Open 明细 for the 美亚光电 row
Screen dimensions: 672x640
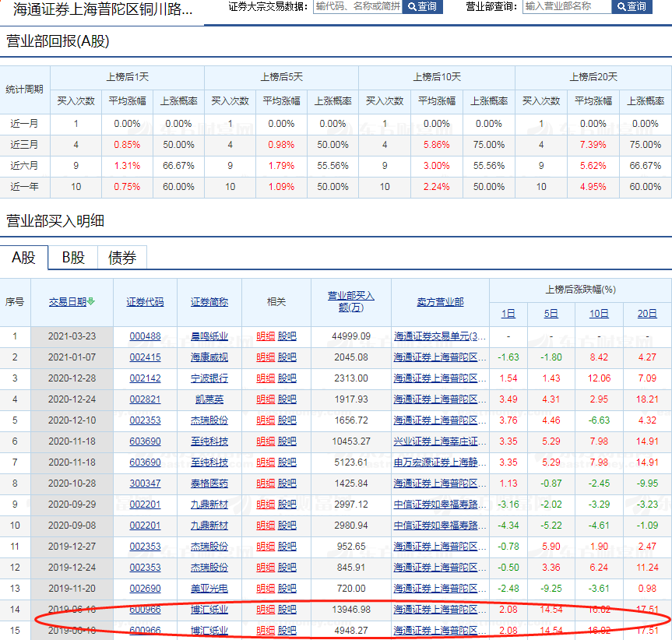(x=266, y=588)
